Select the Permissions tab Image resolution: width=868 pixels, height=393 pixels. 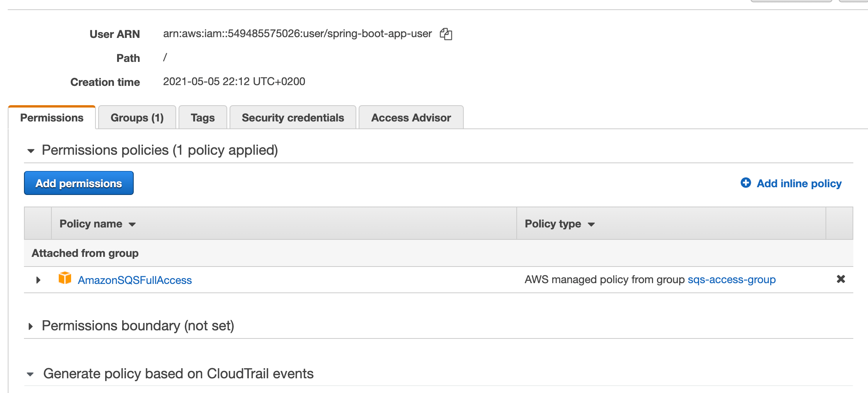point(52,117)
